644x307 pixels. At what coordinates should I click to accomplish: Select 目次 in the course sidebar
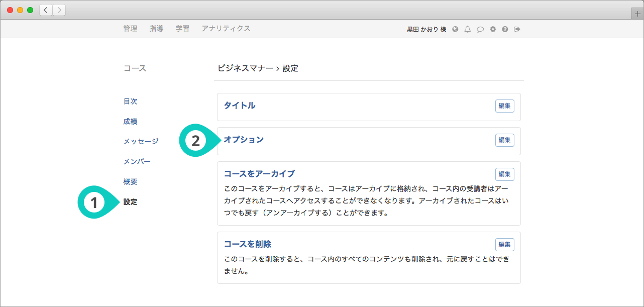(130, 101)
